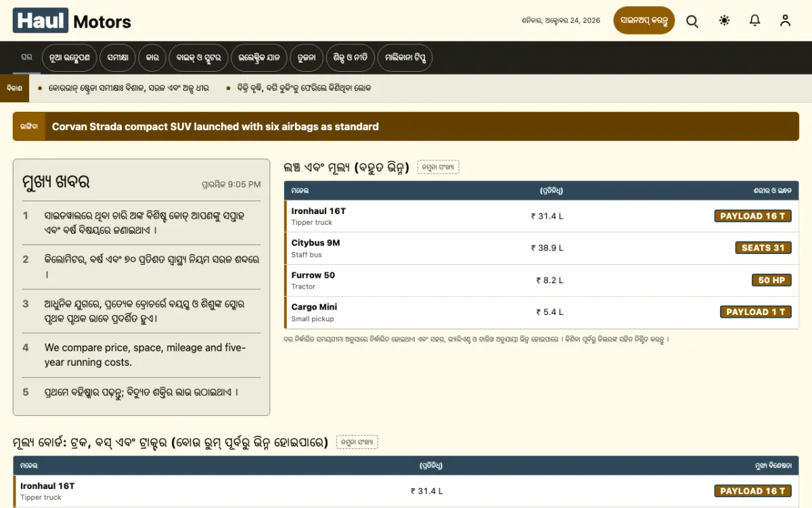The height and width of the screenshot is (508, 812).
Task: Click Cargo Mini model name
Action: [x=314, y=307]
